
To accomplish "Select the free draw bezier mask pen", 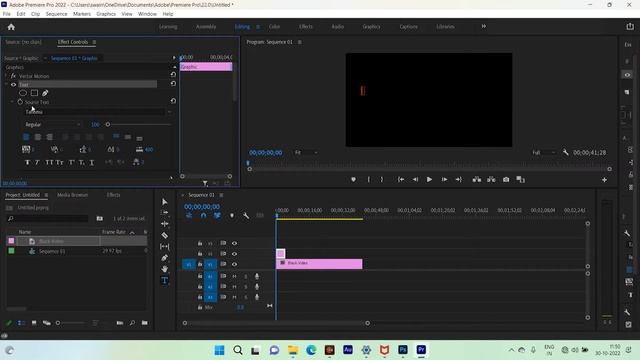I will 45,93.
